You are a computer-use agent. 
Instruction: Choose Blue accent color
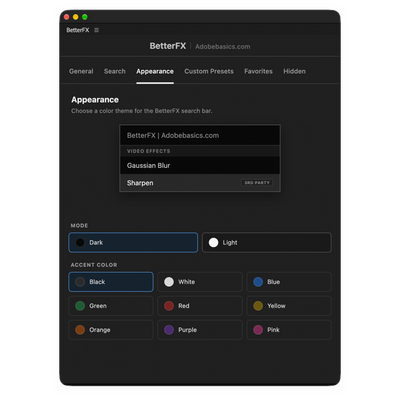[x=289, y=282]
